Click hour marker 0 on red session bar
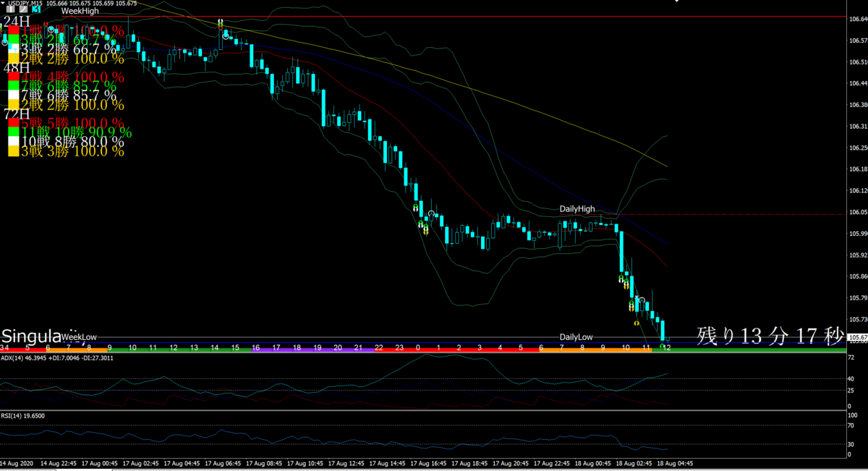Image resolution: width=868 pixels, height=471 pixels. (x=419, y=349)
